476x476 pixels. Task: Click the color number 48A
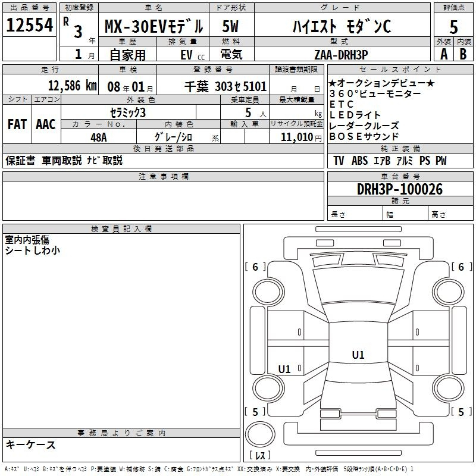(98, 137)
